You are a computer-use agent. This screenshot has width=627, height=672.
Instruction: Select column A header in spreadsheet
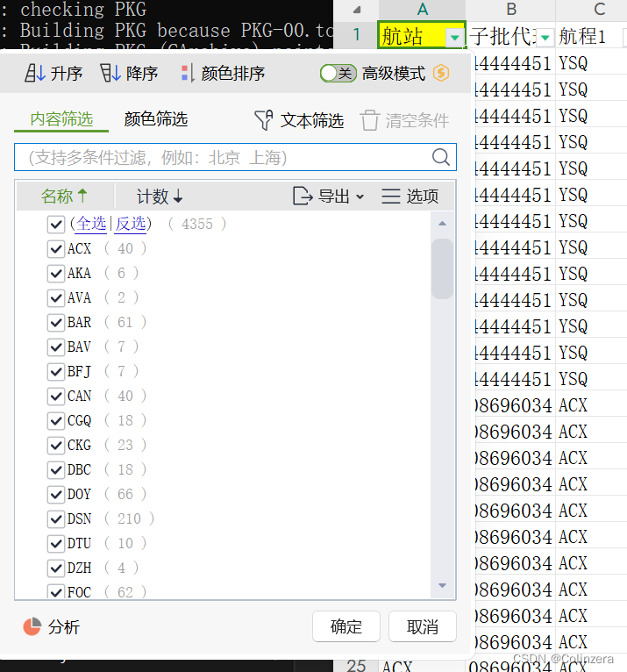[x=423, y=10]
